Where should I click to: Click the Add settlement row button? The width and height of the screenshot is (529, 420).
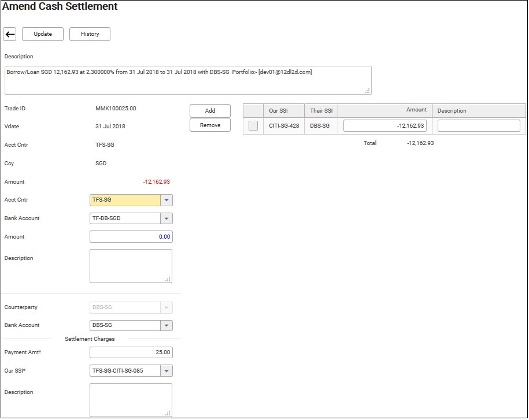click(210, 110)
